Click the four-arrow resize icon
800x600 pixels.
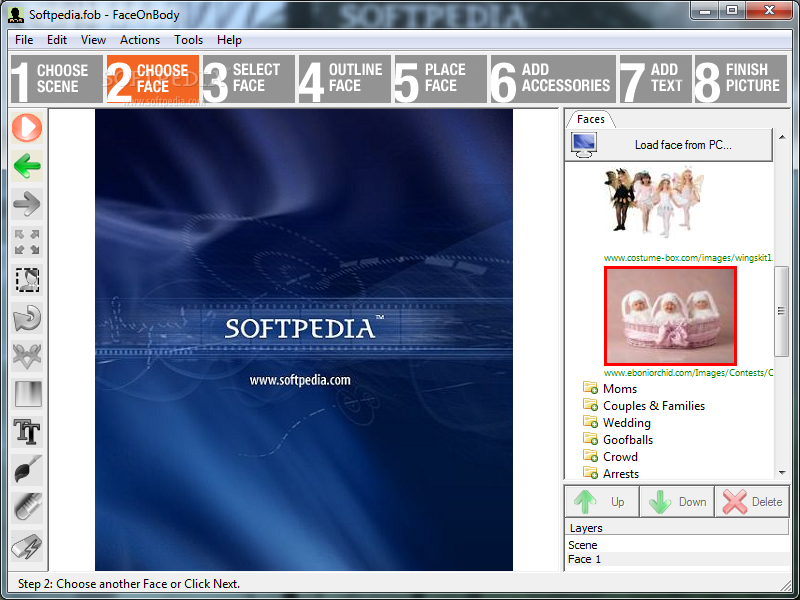(27, 242)
